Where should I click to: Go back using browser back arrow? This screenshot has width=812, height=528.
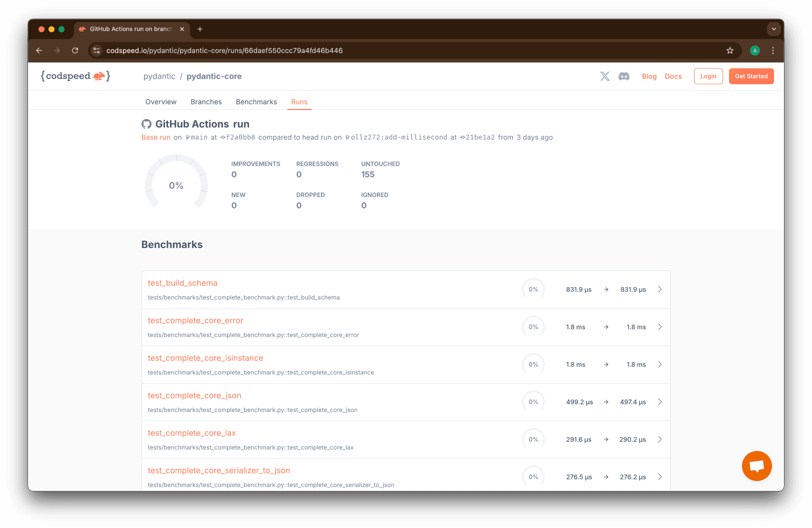(x=39, y=50)
